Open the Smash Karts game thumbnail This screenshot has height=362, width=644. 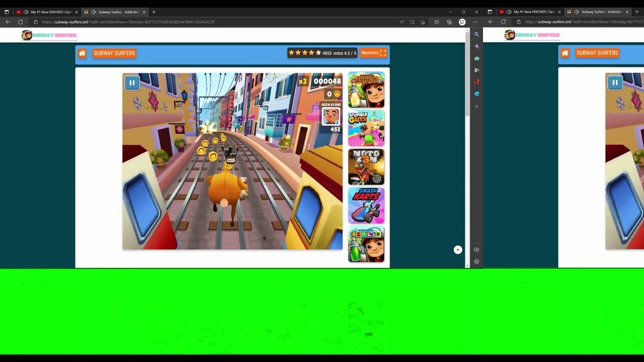coord(366,206)
